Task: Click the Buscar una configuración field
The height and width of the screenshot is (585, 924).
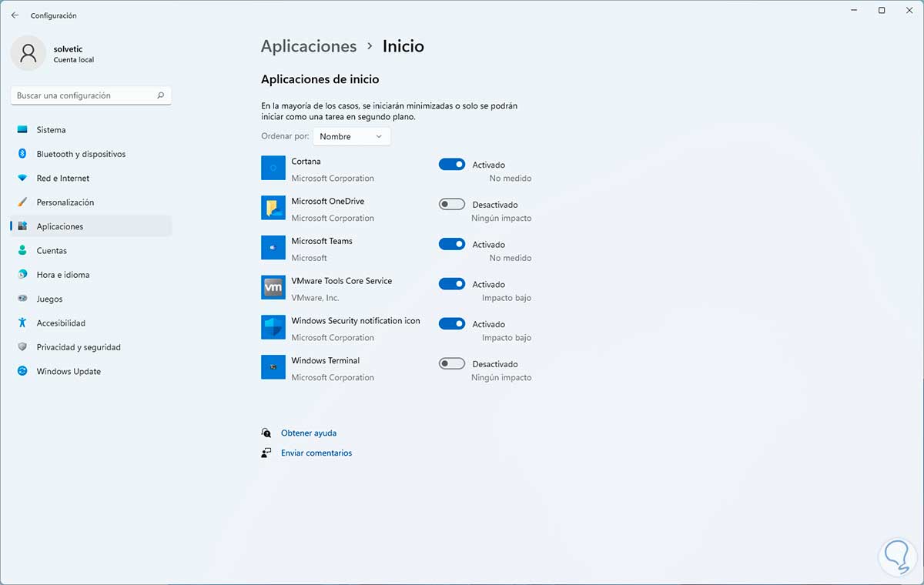Action: (91, 95)
